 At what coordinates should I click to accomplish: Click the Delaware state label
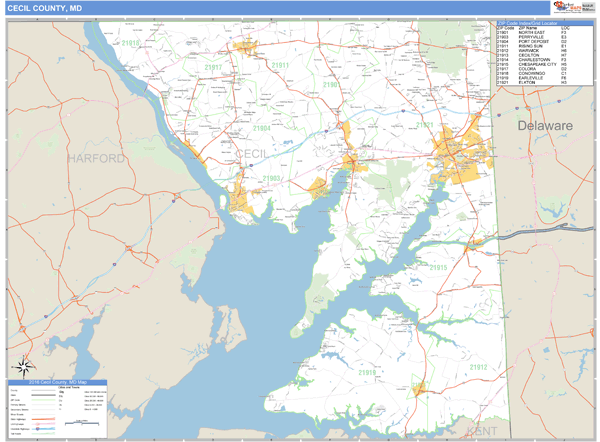pos(545,126)
